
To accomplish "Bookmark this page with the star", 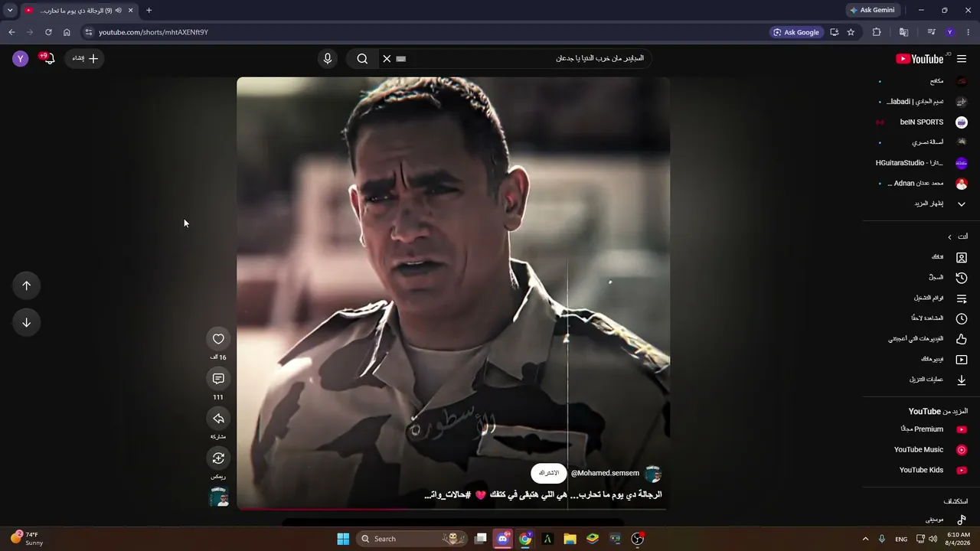I will [x=851, y=32].
